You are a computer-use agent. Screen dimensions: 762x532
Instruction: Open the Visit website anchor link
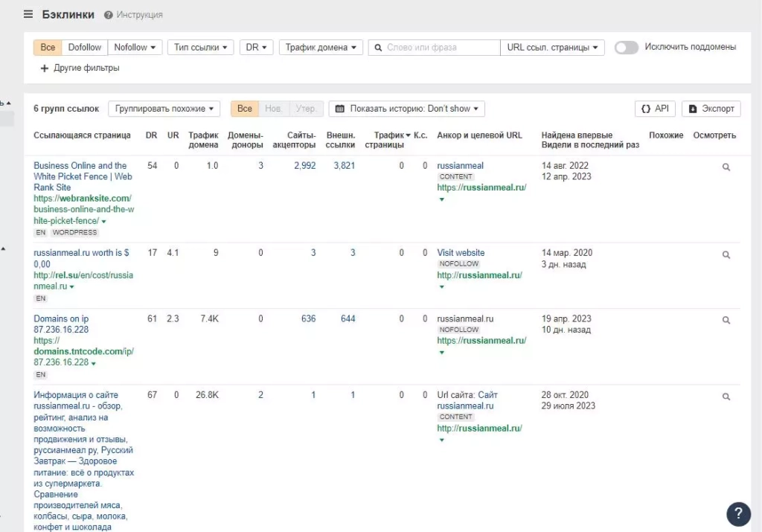point(461,253)
